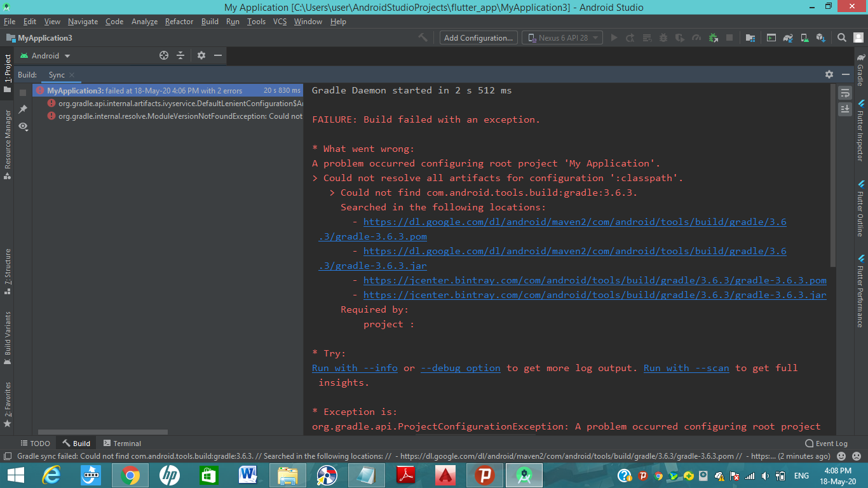Click the user account avatar icon
This screenshot has height=488, width=868.
pos(858,37)
